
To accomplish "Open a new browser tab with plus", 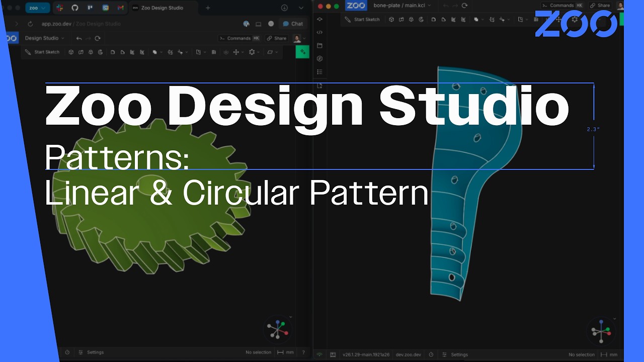I will pyautogui.click(x=208, y=8).
